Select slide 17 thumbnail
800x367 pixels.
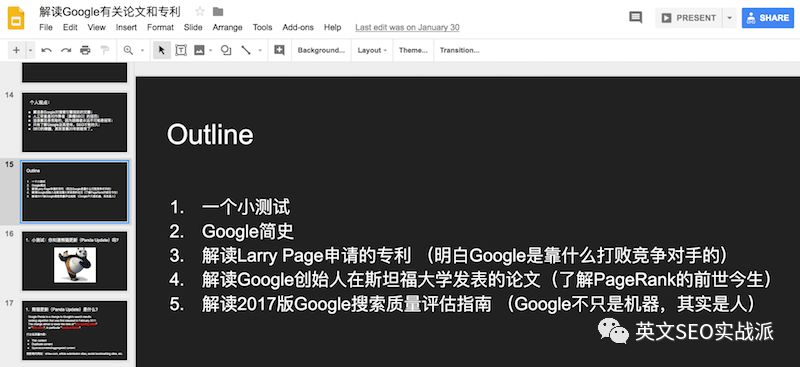[74, 330]
